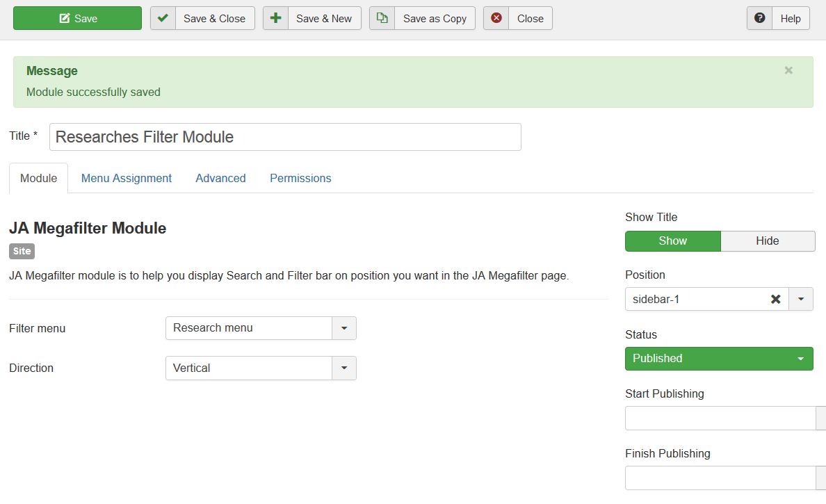Clear the sidebar-1 position with the X icon
826x504 pixels.
point(775,299)
